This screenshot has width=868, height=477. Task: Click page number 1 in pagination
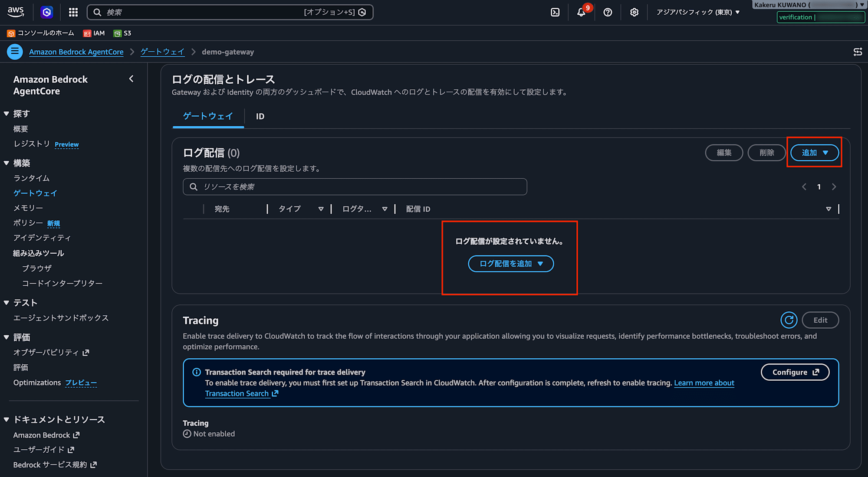[819, 187]
